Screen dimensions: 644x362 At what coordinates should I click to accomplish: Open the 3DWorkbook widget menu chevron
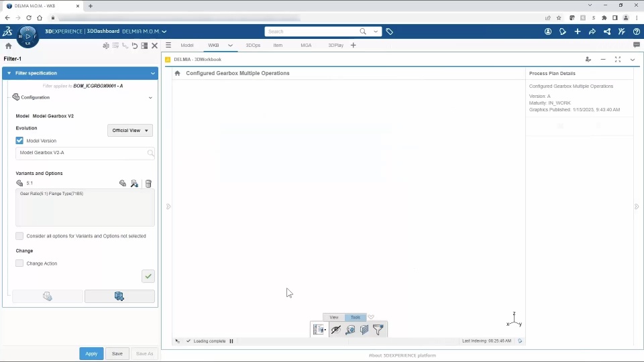click(x=633, y=60)
